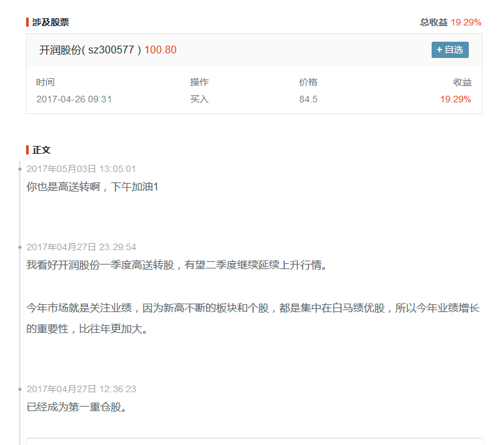Viewport: 504px width, 445px height.
Task: Click the 时间 column header
Action: click(x=46, y=82)
